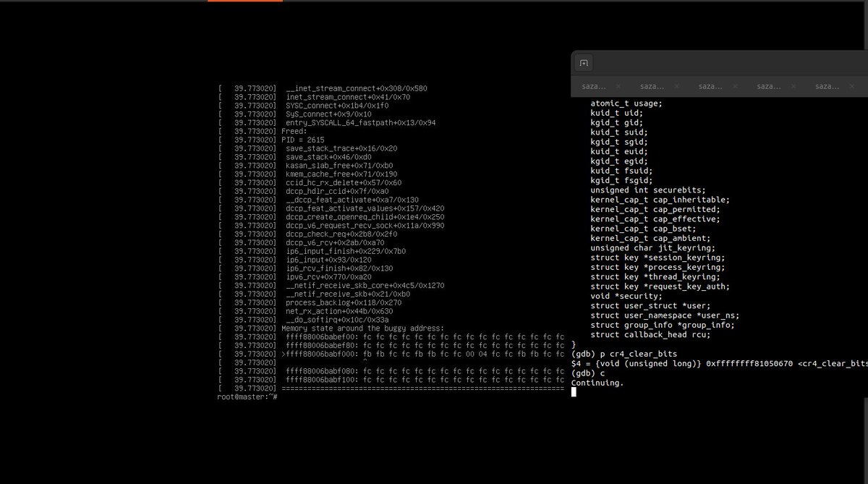Click 'kernel_cap_t cap_permitted;' line
The width and height of the screenshot is (868, 484).
(x=655, y=209)
